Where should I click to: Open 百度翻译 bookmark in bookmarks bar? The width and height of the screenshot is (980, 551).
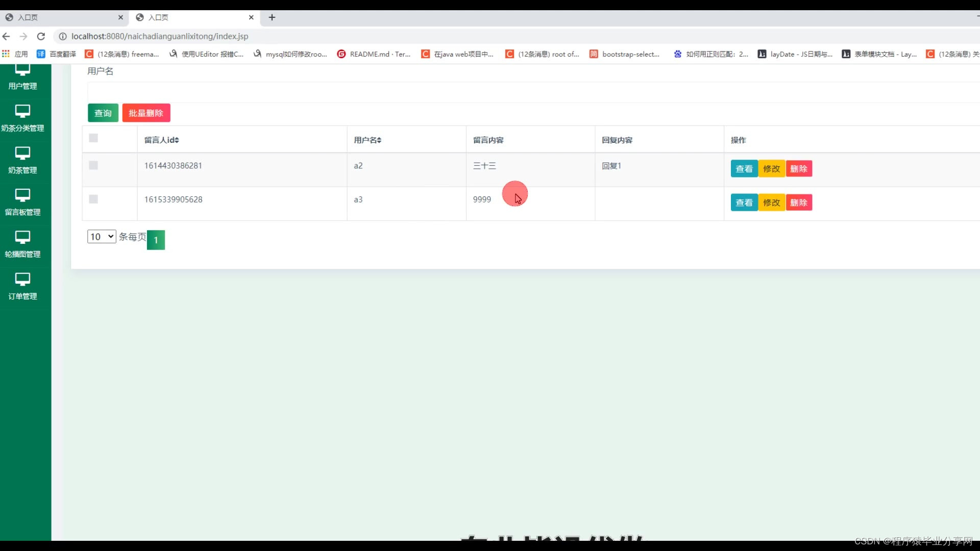[x=56, y=54]
